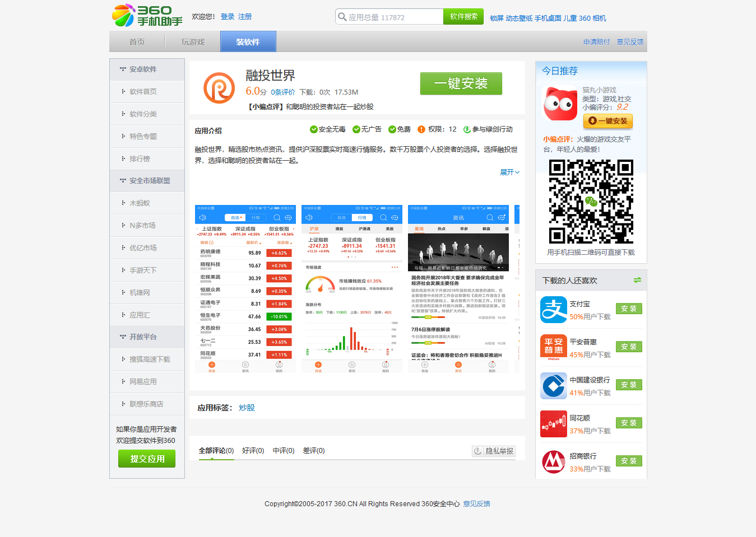Viewport: 756px width, 537px height.
Task: Open the 同花顺 app icon
Action: click(x=554, y=424)
